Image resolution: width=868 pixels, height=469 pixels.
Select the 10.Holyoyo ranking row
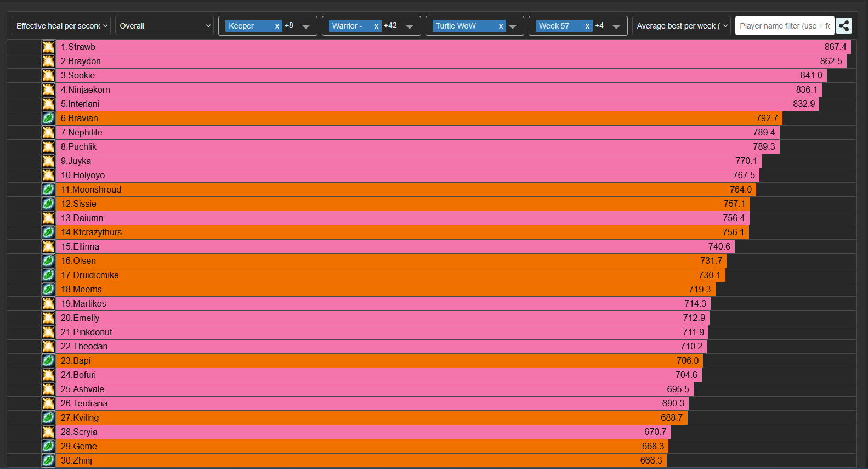click(x=408, y=176)
